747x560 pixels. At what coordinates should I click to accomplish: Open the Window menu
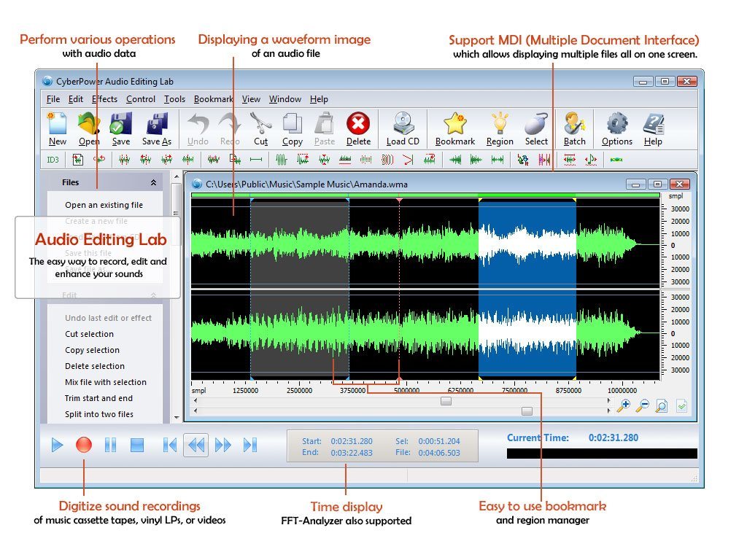[x=285, y=98]
